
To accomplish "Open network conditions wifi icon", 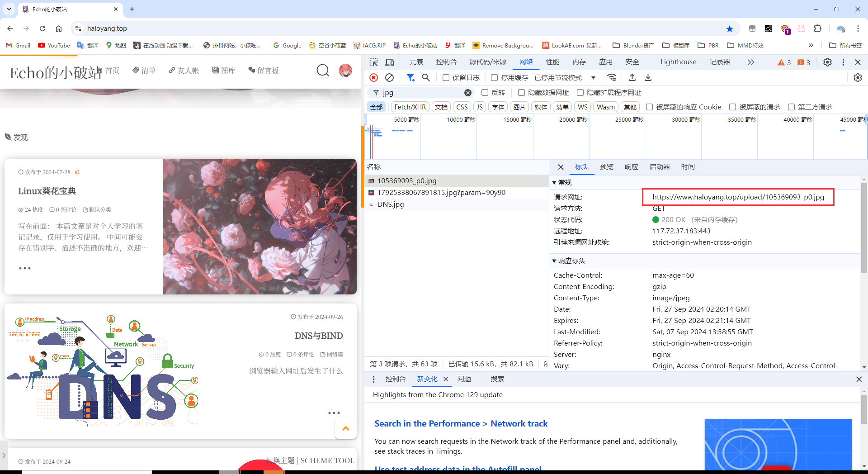I will 612,77.
